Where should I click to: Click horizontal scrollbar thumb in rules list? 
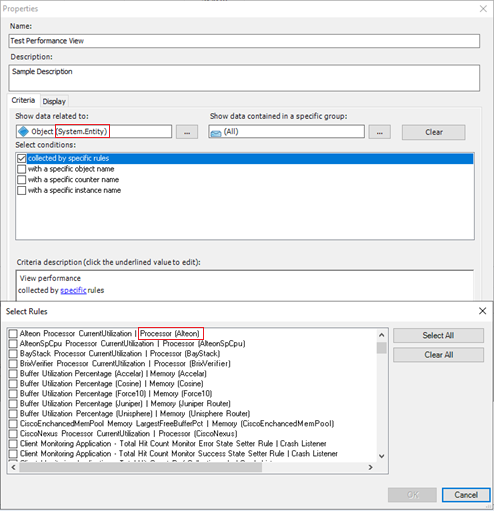click(141, 467)
